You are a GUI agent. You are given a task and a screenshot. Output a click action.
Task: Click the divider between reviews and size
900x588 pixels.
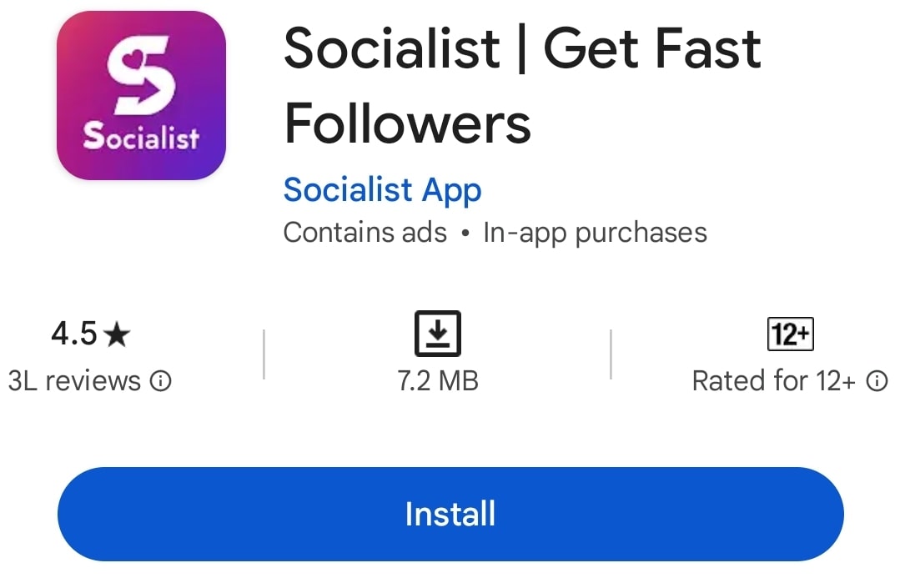264,354
